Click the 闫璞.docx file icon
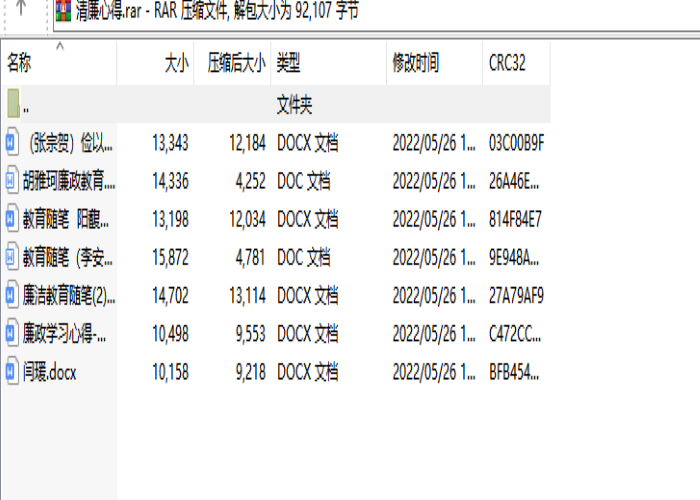The height and width of the screenshot is (500, 700). click(x=12, y=372)
